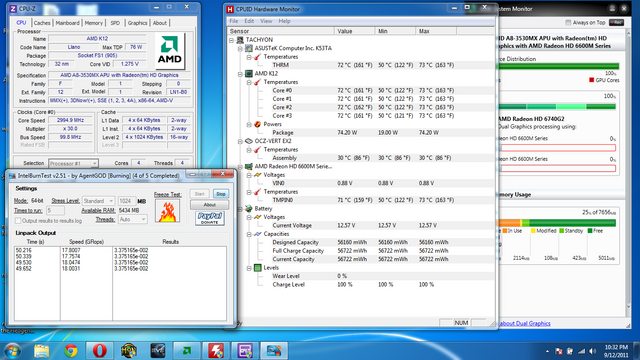Image resolution: width=640 pixels, height=360 pixels.
Task: Click the volume speaker icon in the system tray
Action: click(592, 351)
